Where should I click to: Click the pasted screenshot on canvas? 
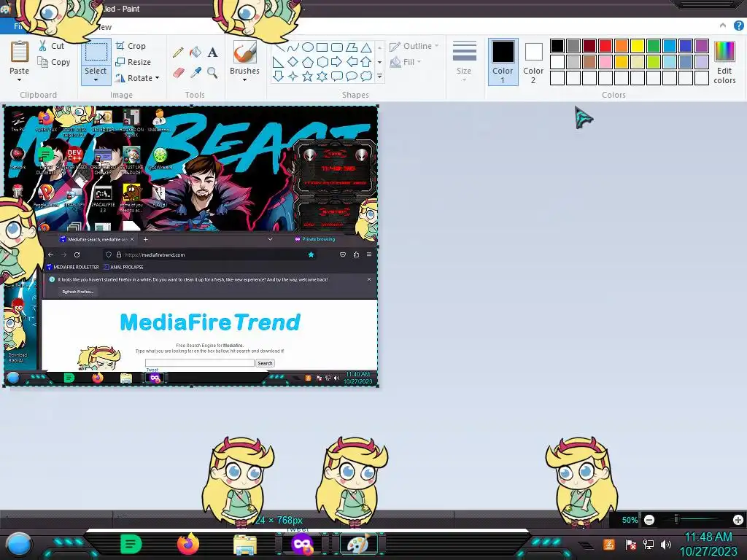click(x=190, y=246)
